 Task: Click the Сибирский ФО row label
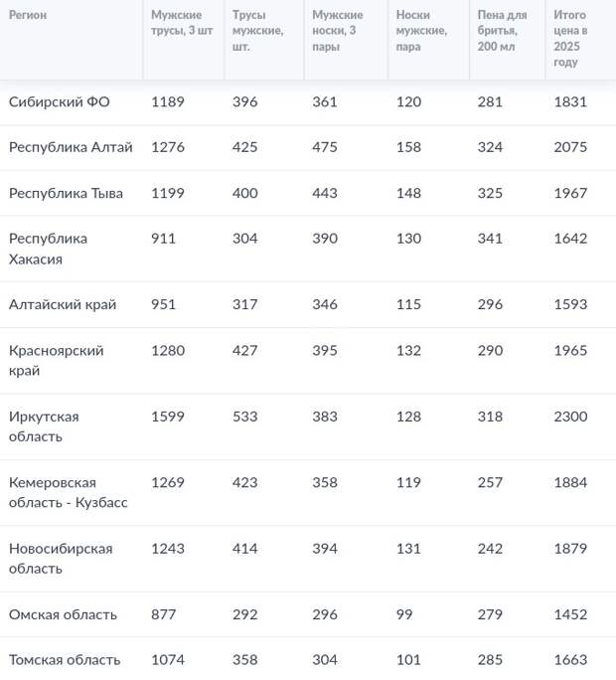click(x=60, y=102)
